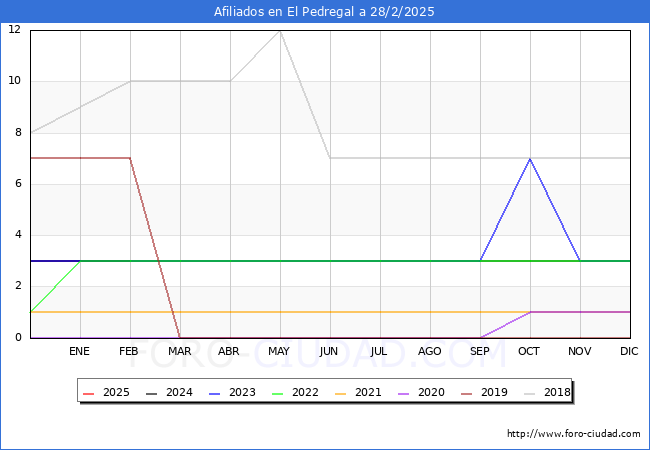This screenshot has width=650, height=450.
Task: Click the red 2025 legend color marker
Action: (89, 393)
